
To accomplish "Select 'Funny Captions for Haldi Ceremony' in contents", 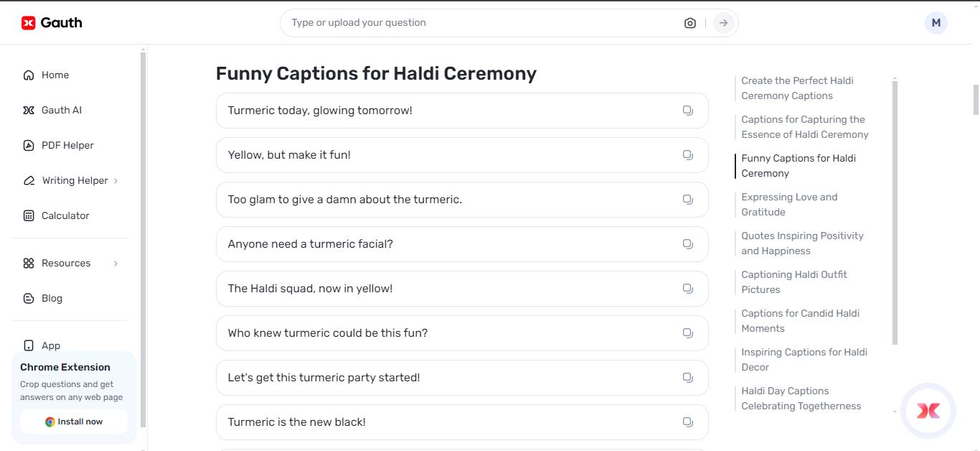I will click(798, 165).
